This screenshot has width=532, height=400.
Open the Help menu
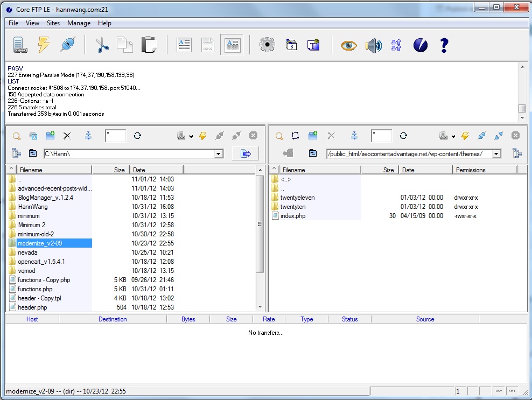tap(104, 23)
